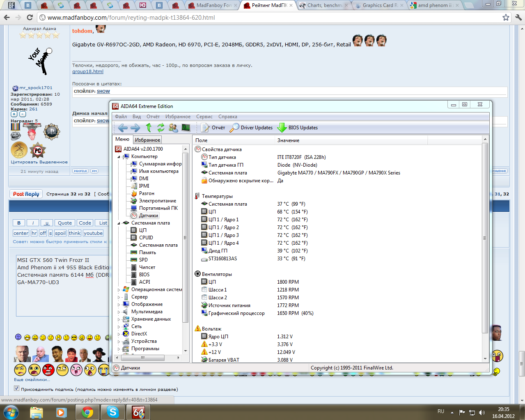Screen dimensions: 525x420
Task: Open the Файл menu
Action: tap(121, 117)
